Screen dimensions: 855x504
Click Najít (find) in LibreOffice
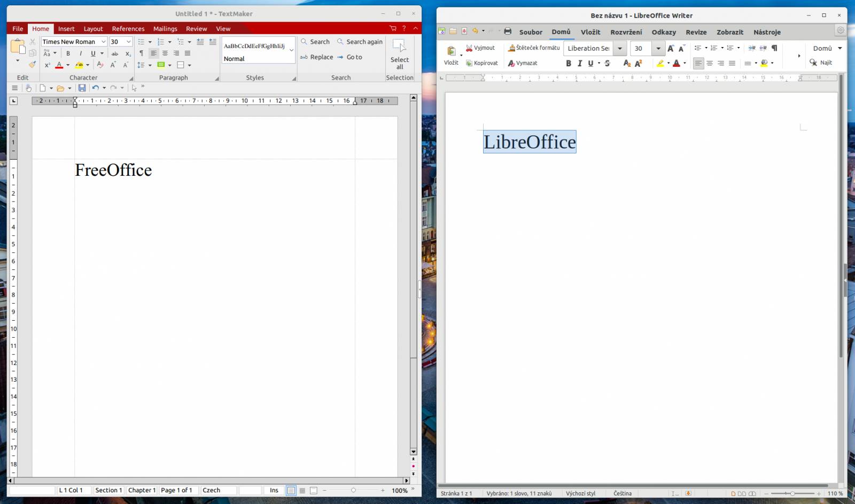(x=821, y=63)
